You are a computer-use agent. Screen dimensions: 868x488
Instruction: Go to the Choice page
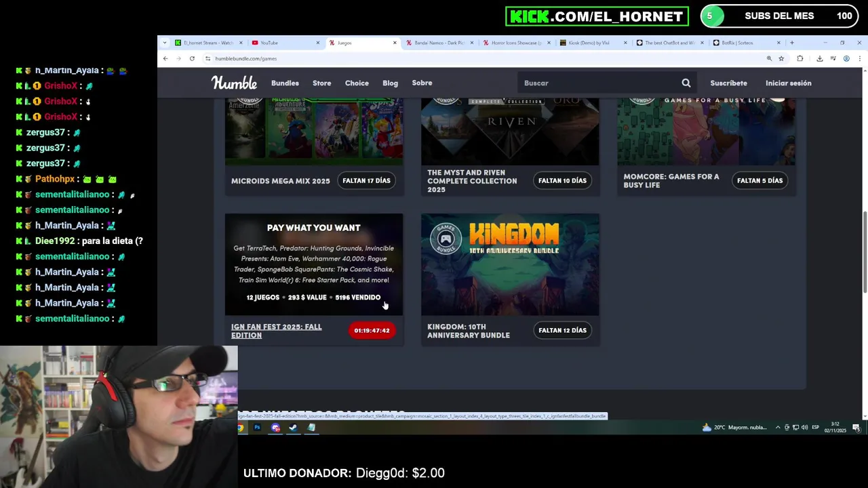point(357,83)
